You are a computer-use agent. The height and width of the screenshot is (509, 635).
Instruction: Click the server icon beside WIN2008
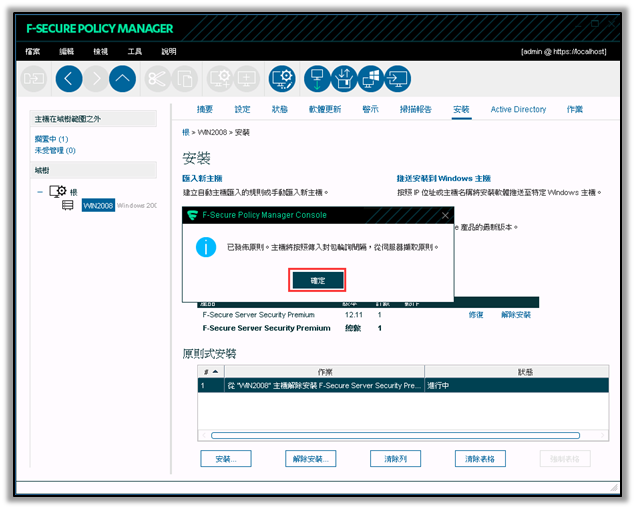coord(68,205)
